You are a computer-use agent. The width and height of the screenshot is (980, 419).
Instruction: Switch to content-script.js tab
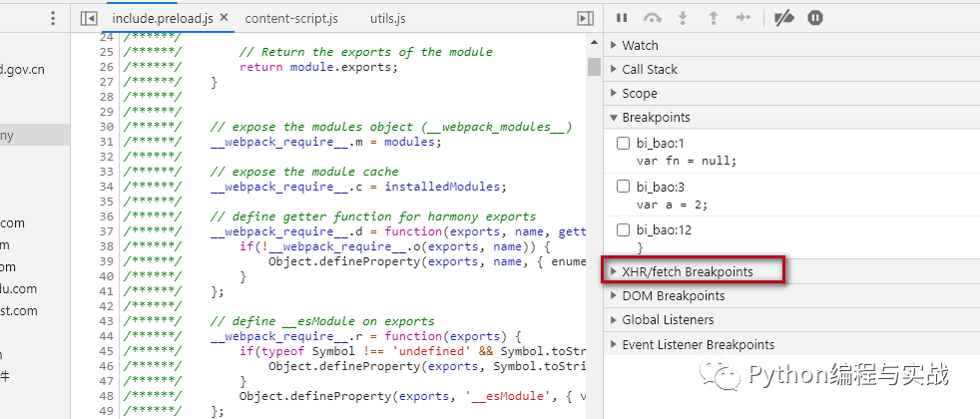coord(291,19)
